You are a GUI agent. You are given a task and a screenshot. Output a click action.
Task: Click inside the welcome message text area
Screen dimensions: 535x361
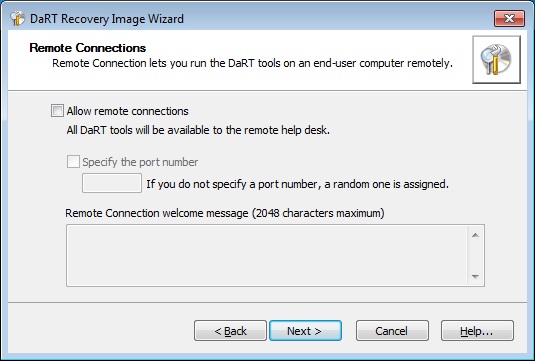267,256
